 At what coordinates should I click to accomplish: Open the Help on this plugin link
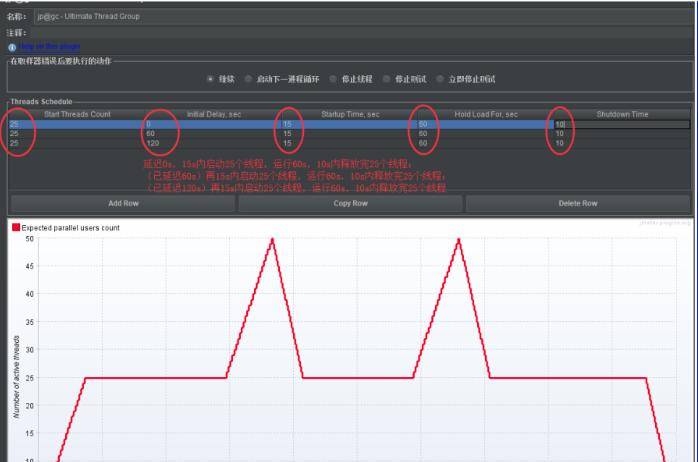point(50,46)
